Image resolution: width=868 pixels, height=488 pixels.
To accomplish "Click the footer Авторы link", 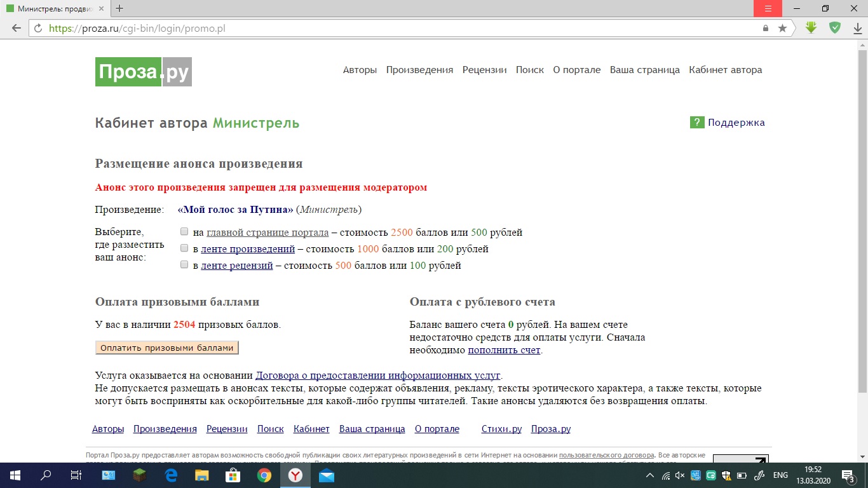I will pos(108,429).
